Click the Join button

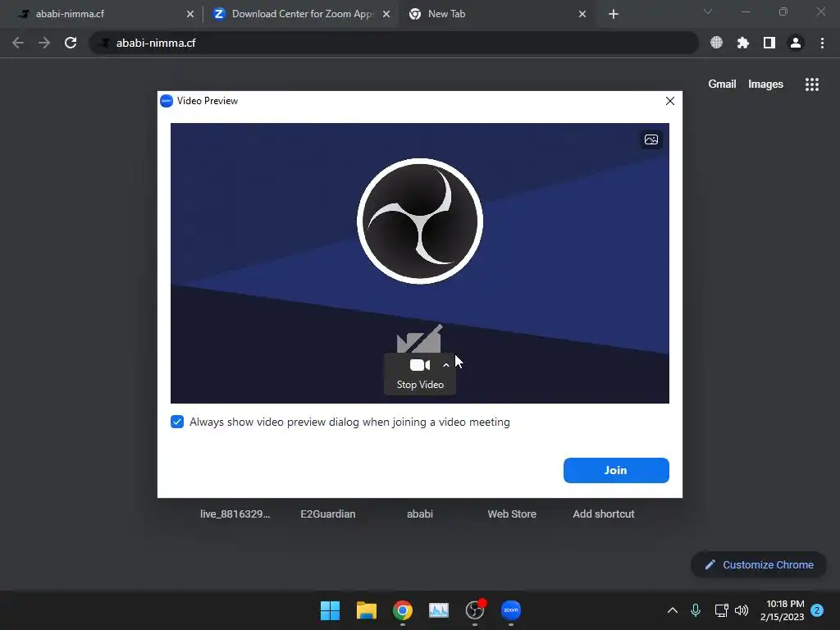[616, 470]
